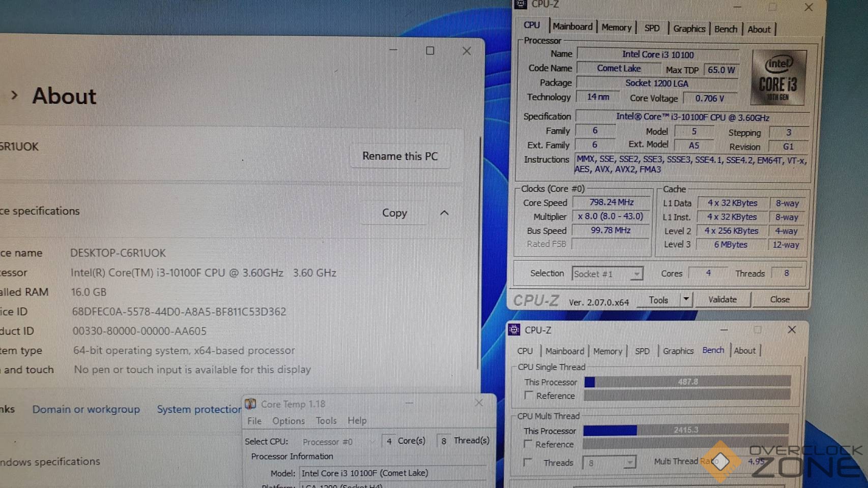The height and width of the screenshot is (488, 868).
Task: Click the device name DESKTOP-C6R1UOK text
Action: tap(118, 253)
